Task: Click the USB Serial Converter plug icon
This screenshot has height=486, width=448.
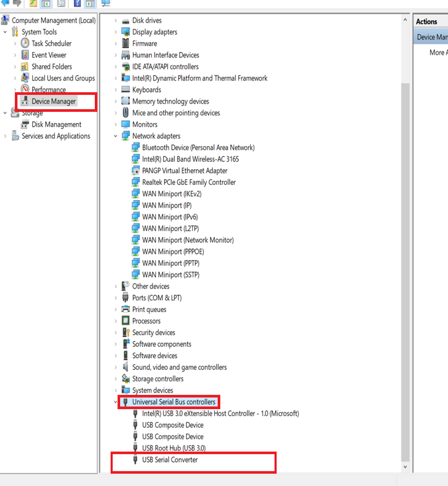Action: pyautogui.click(x=136, y=460)
